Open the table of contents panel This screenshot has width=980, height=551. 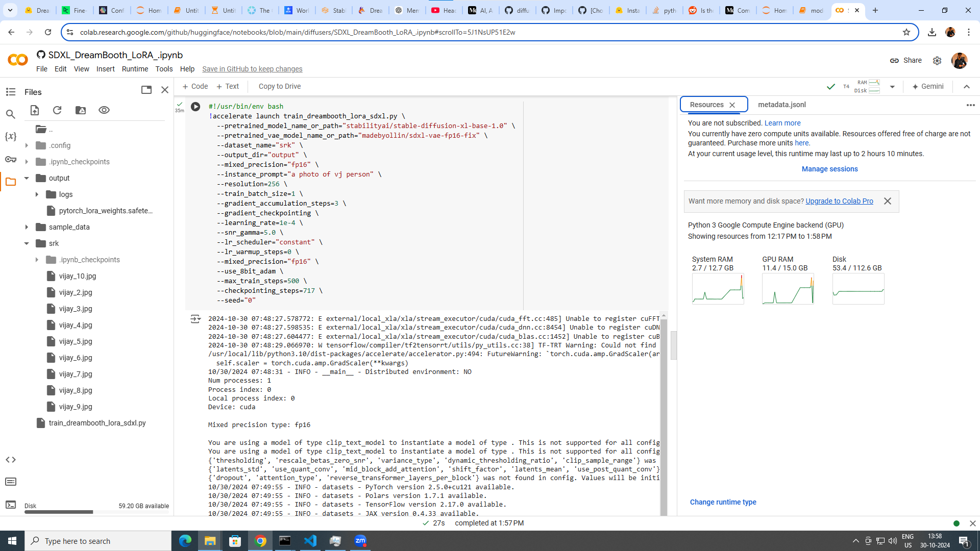tap(11, 92)
